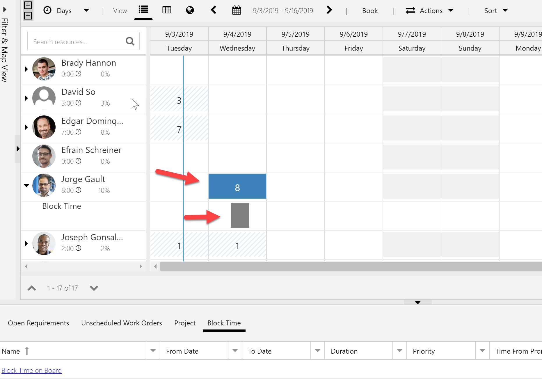Select the Unscheduled Work Orders tab

[x=122, y=323]
